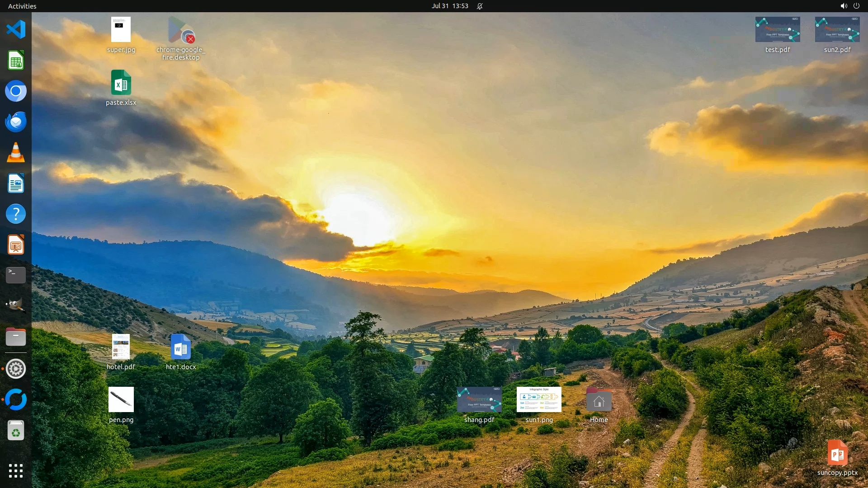868x488 pixels.
Task: Click the power icon in top bar
Action: click(x=856, y=6)
